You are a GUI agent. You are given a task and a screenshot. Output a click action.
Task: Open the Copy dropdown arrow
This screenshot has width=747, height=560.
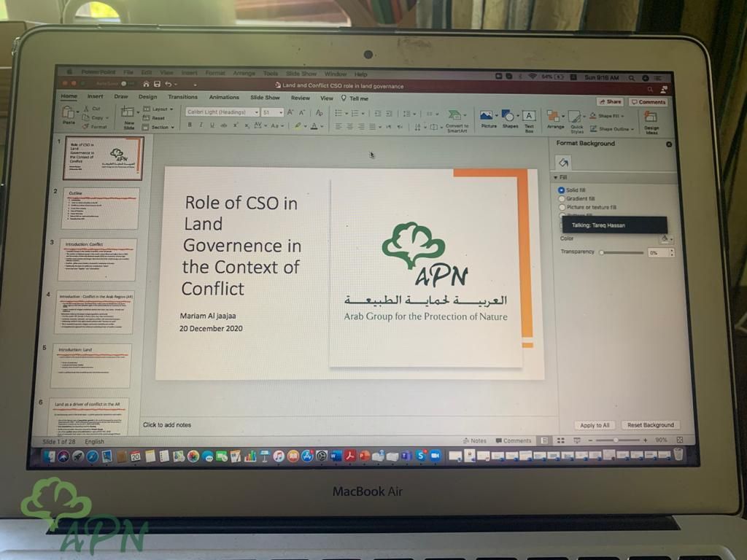point(107,117)
